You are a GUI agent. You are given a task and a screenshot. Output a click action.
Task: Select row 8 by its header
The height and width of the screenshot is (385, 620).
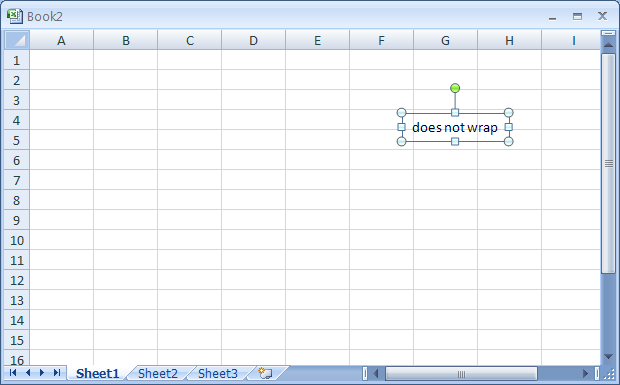coord(17,200)
